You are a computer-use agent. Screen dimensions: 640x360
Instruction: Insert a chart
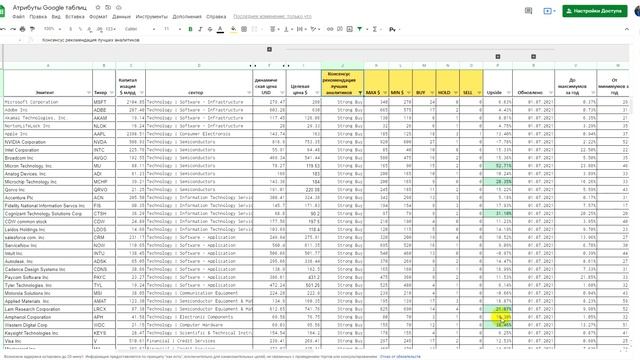click(x=349, y=29)
